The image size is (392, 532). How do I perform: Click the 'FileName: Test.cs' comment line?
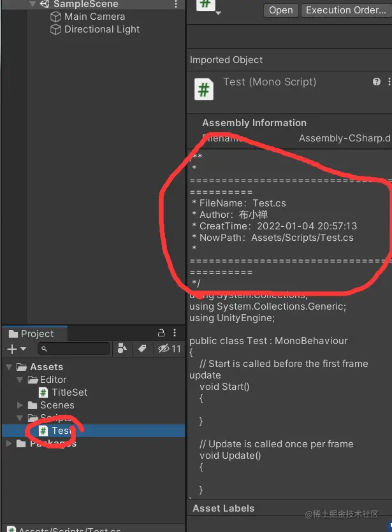pyautogui.click(x=238, y=203)
